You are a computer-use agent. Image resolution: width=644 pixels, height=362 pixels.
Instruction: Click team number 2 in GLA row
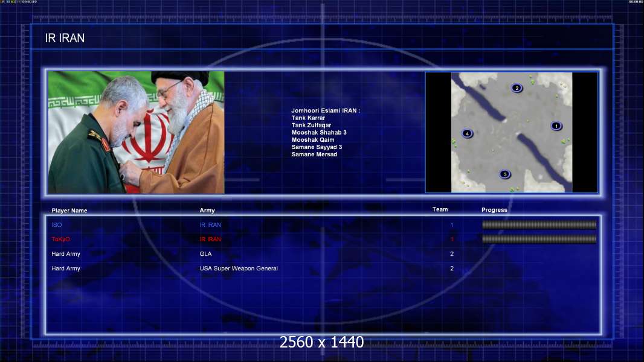click(452, 254)
